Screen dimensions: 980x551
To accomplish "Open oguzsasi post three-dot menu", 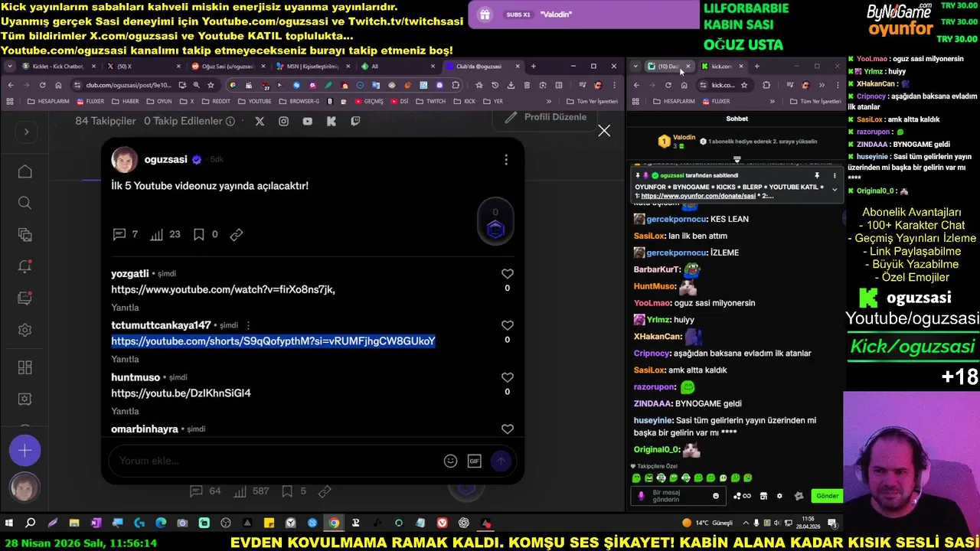I will [x=506, y=160].
